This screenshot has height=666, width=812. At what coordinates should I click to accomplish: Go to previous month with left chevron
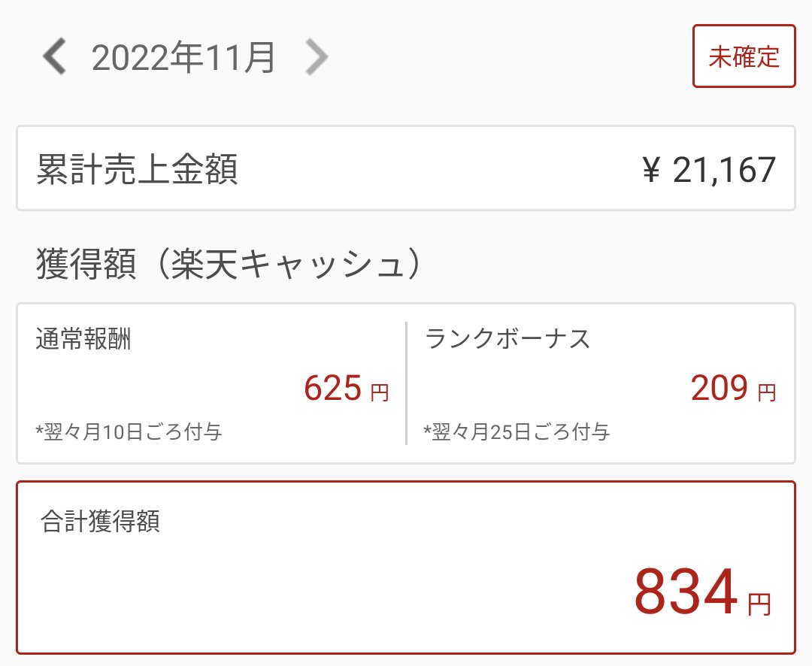point(54,56)
